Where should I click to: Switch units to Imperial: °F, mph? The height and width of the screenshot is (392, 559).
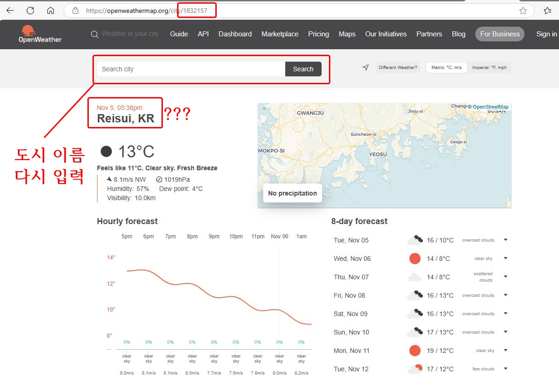(x=490, y=68)
